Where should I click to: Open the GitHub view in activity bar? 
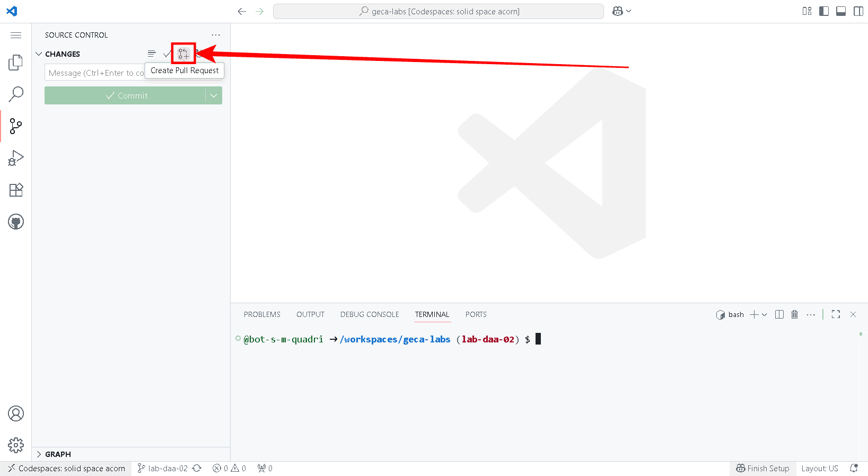click(16, 222)
